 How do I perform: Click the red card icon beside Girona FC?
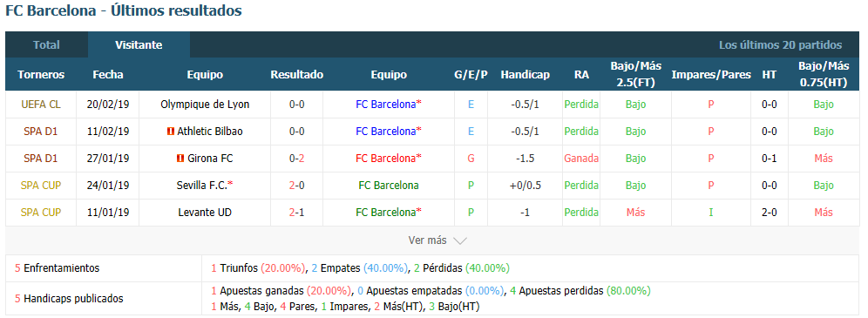coord(180,159)
